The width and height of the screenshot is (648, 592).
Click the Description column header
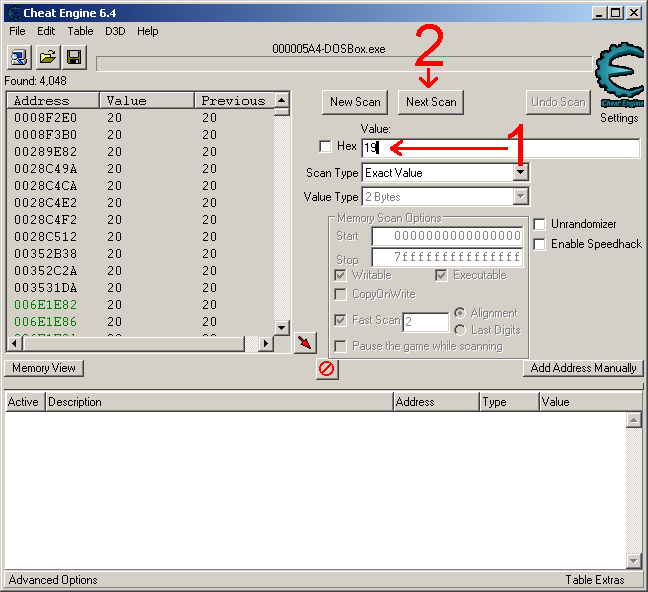point(219,402)
